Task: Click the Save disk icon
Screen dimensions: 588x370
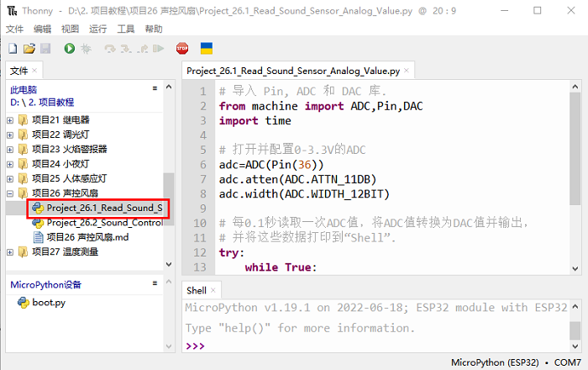Action: (x=45, y=50)
